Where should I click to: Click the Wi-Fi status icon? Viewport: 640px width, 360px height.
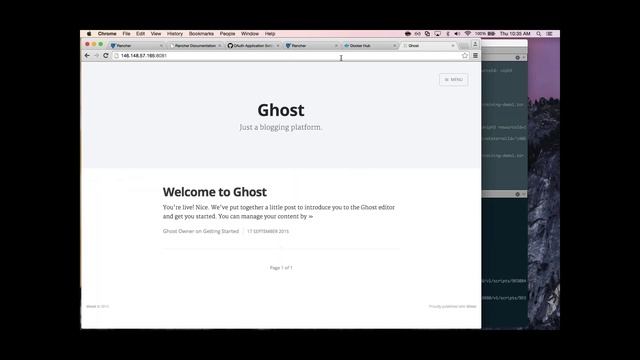coord(467,34)
